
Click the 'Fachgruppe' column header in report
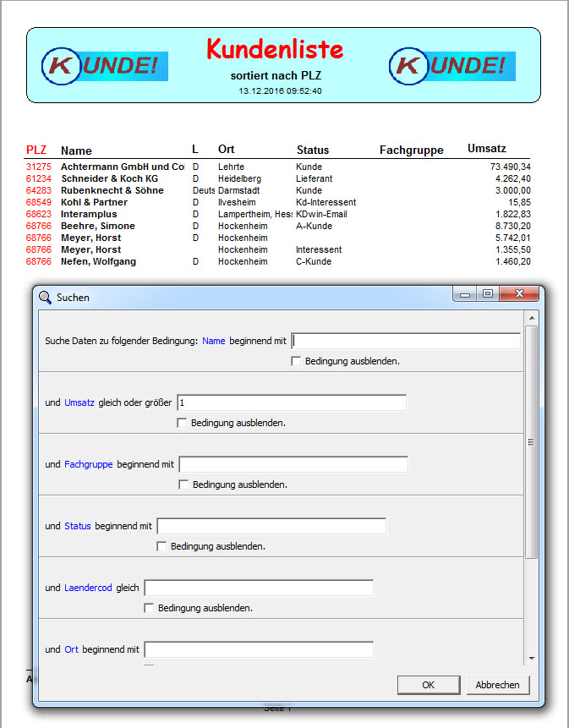click(x=411, y=150)
